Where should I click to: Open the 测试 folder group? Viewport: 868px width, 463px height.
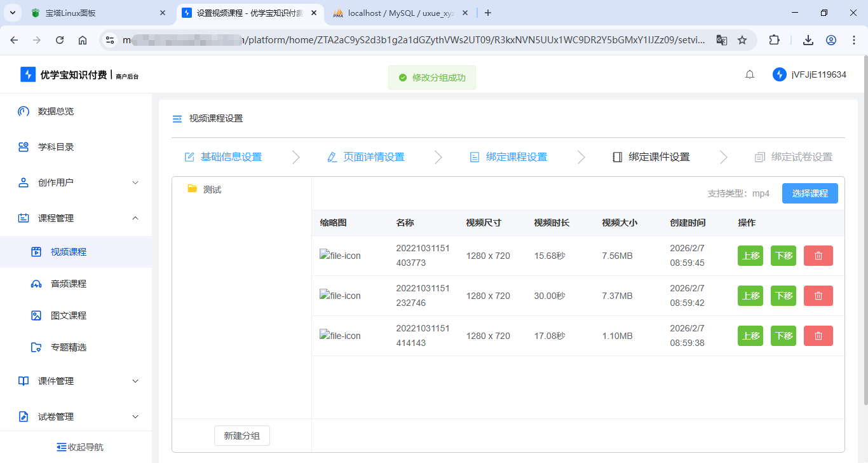212,190
